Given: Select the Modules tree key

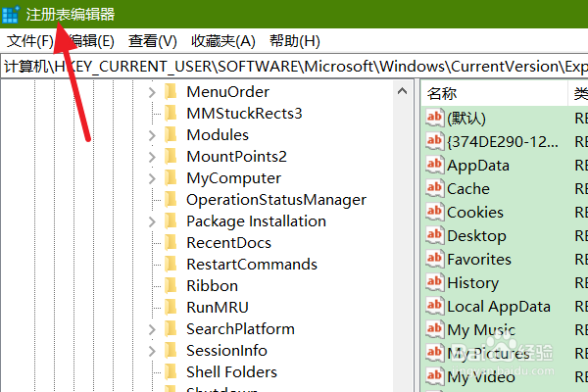Looking at the screenshot, I should 218,135.
